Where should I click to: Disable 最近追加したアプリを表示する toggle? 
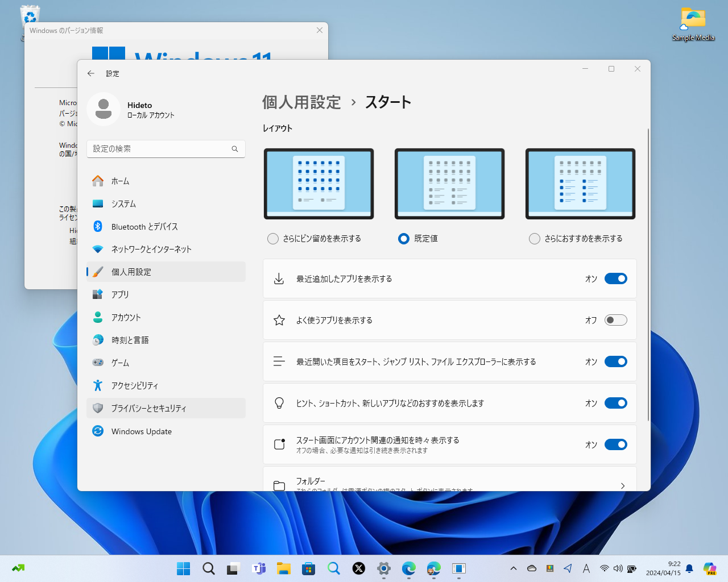[x=615, y=278]
